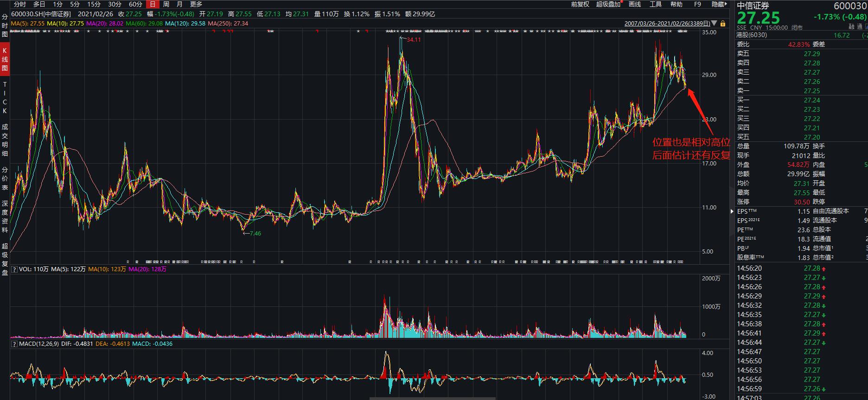Select the 30分 period
868x400 pixels.
click(115, 4)
